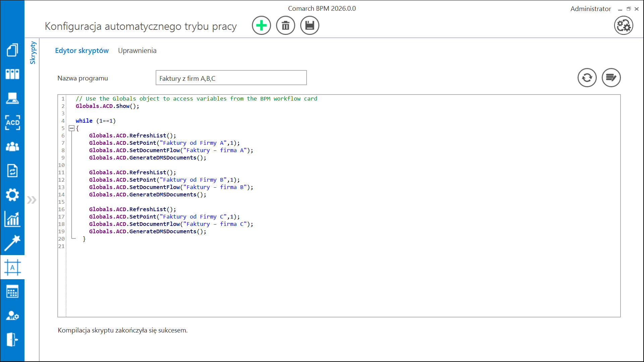Expand the side panel double chevron
The image size is (644, 362).
tap(32, 200)
